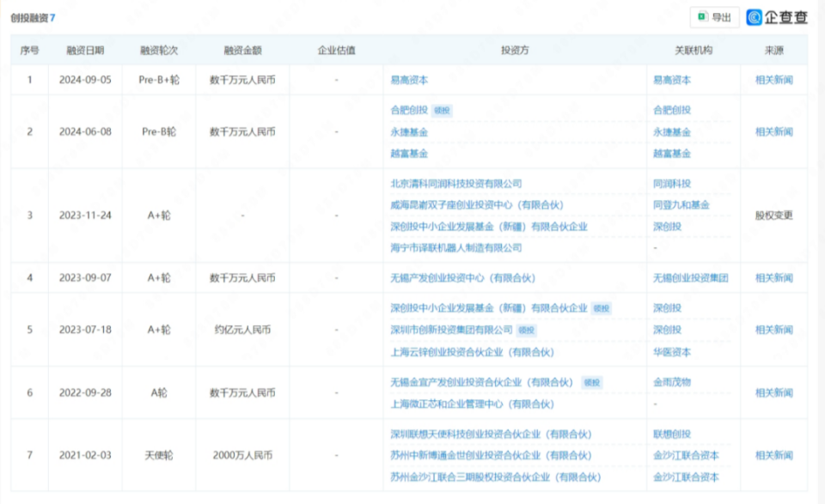Click the 创投融资 section title
The width and height of the screenshot is (825, 504).
(x=29, y=18)
